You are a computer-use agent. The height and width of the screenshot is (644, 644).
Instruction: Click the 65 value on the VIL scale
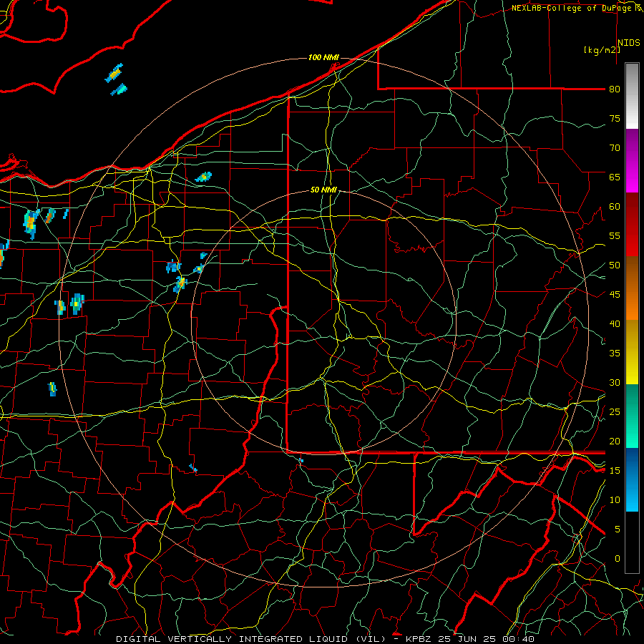pos(615,177)
